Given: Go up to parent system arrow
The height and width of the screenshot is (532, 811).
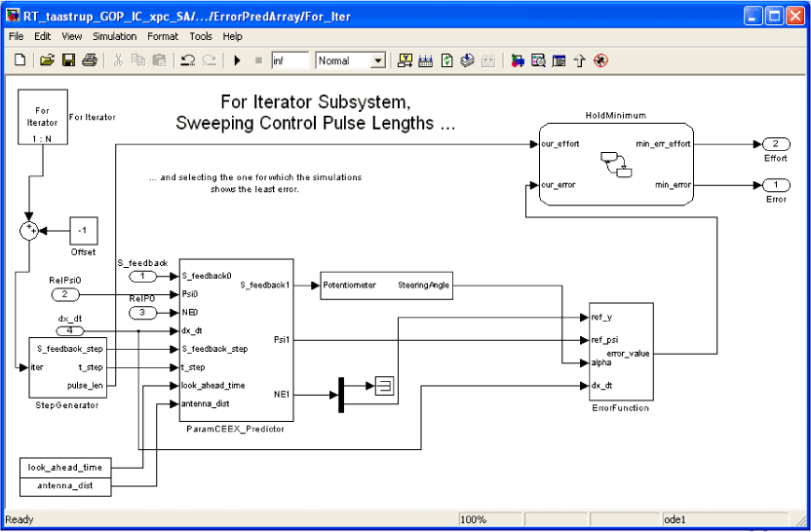Looking at the screenshot, I should (x=579, y=60).
